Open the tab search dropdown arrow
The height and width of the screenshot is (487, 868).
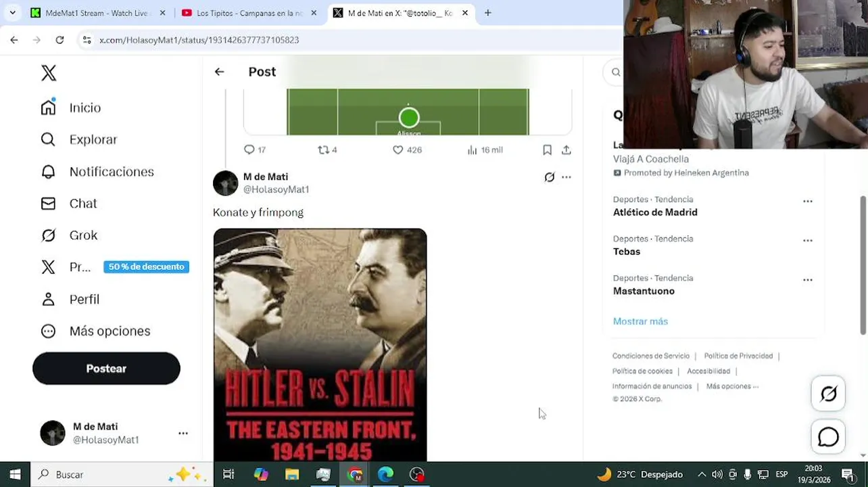12,13
